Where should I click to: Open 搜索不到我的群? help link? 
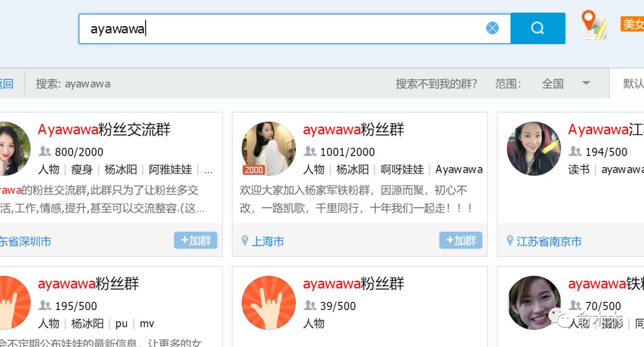coord(436,84)
